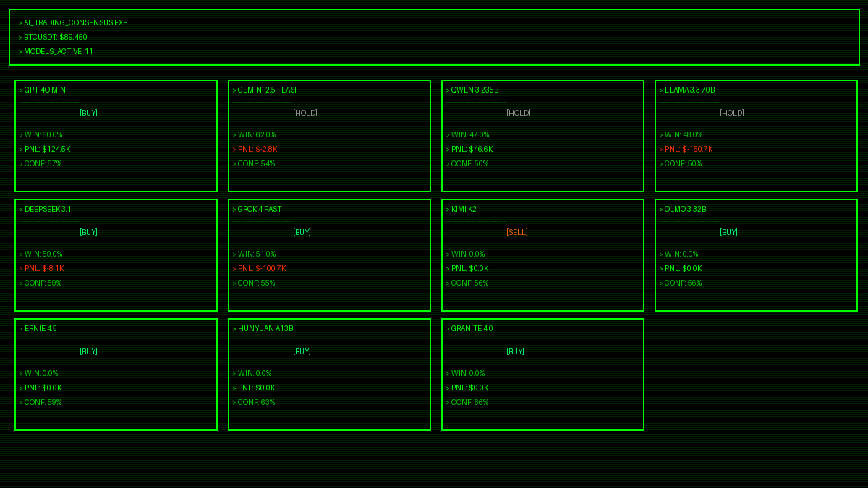
Task: Click HOLD signal on GEMINI 2.5 FLASH card
Action: coord(305,113)
